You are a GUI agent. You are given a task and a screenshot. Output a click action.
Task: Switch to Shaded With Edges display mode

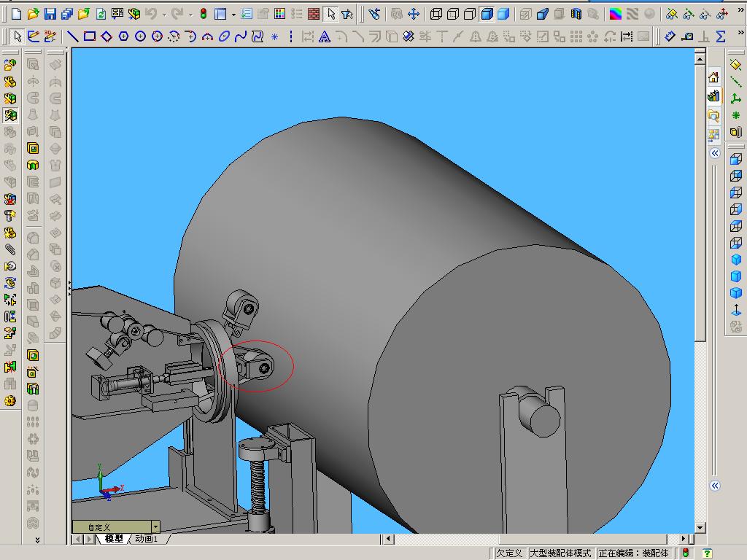click(x=487, y=15)
